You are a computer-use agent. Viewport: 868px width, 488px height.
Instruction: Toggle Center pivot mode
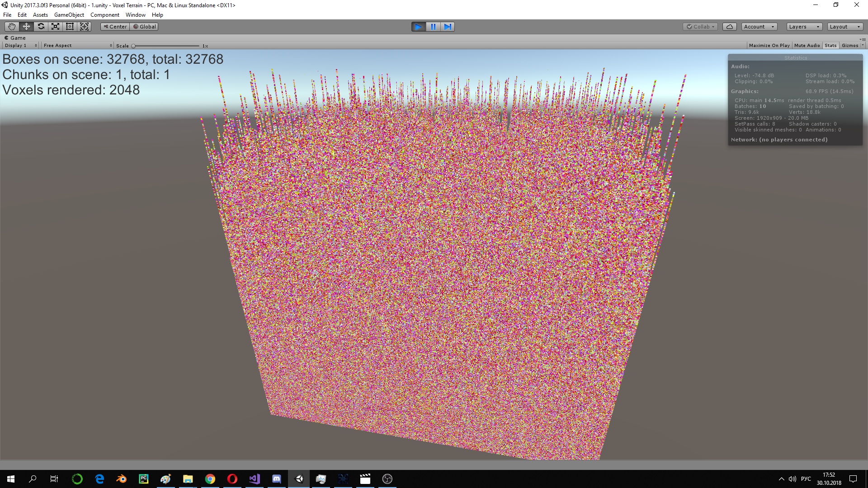coord(115,26)
